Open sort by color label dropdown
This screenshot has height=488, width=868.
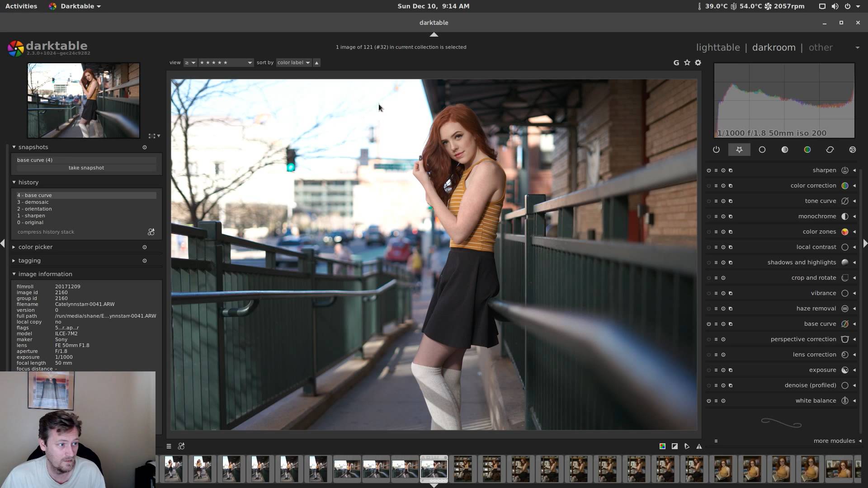pos(293,63)
